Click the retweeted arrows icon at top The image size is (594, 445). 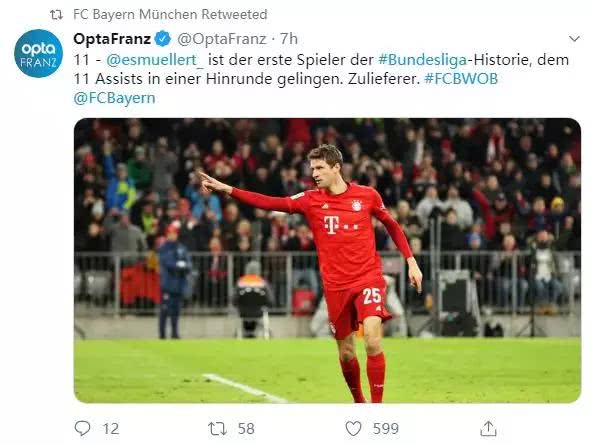click(x=57, y=15)
